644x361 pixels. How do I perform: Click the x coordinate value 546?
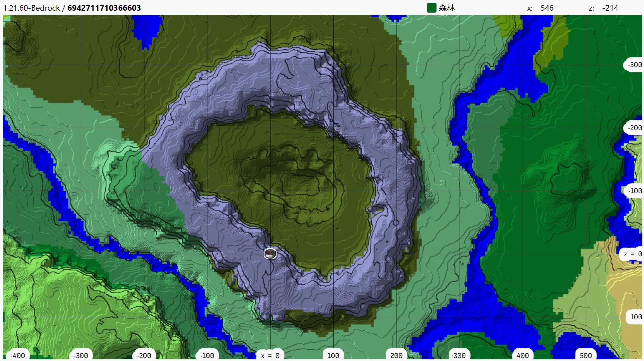[547, 8]
